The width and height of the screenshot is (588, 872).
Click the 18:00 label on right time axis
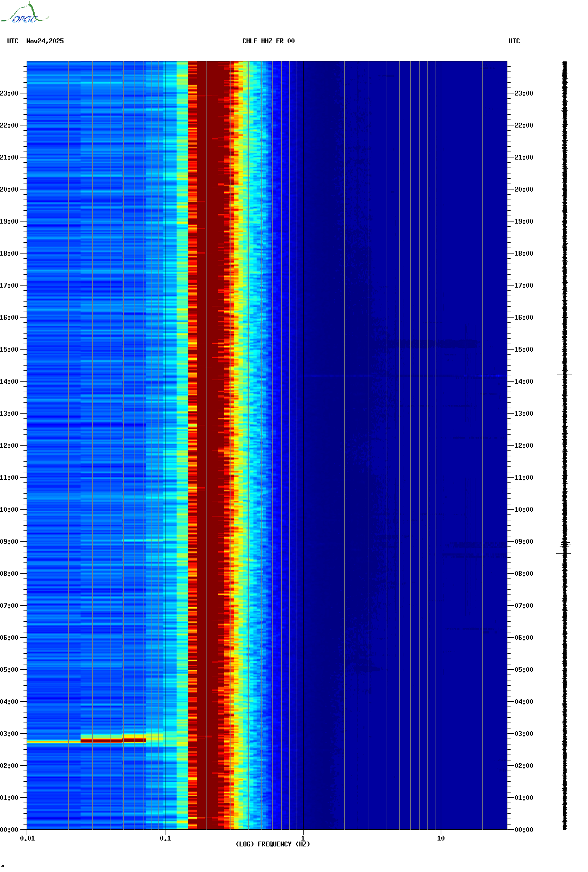click(x=523, y=253)
